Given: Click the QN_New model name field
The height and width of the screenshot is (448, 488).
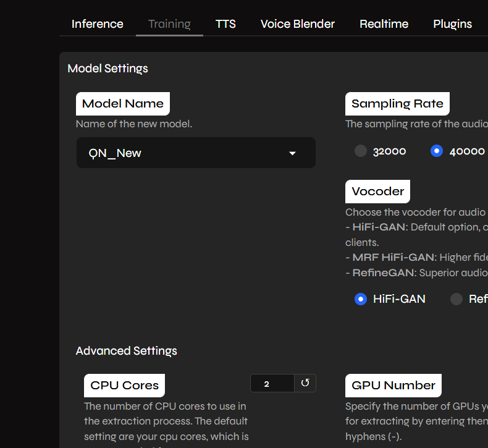Looking at the screenshot, I should 196,153.
